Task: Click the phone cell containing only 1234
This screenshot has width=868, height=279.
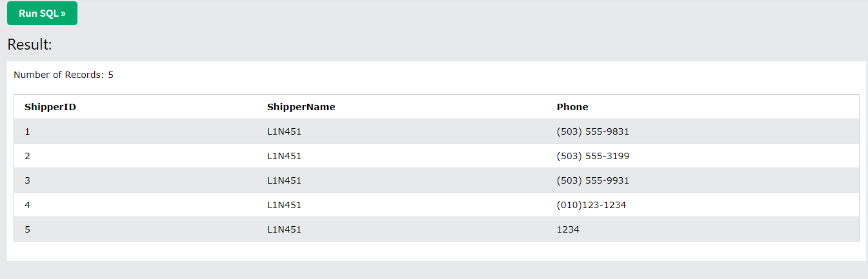Action: [568, 229]
